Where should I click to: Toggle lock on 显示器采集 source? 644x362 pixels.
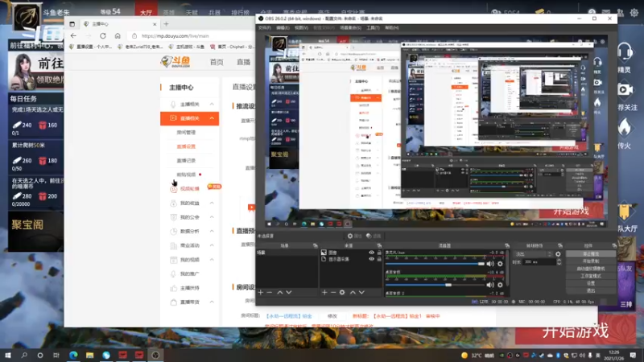tap(379, 259)
